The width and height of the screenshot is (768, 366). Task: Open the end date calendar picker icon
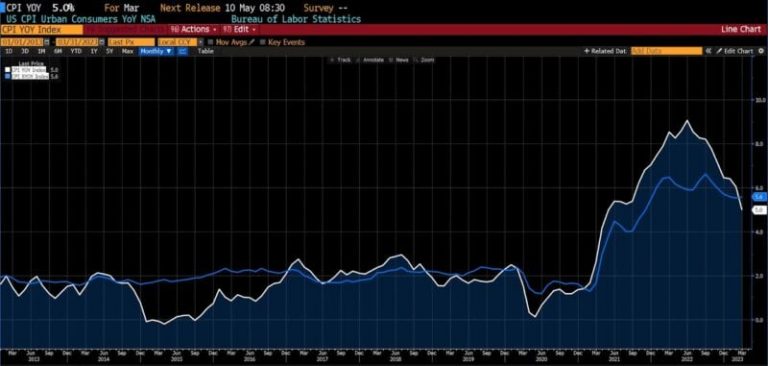102,42
